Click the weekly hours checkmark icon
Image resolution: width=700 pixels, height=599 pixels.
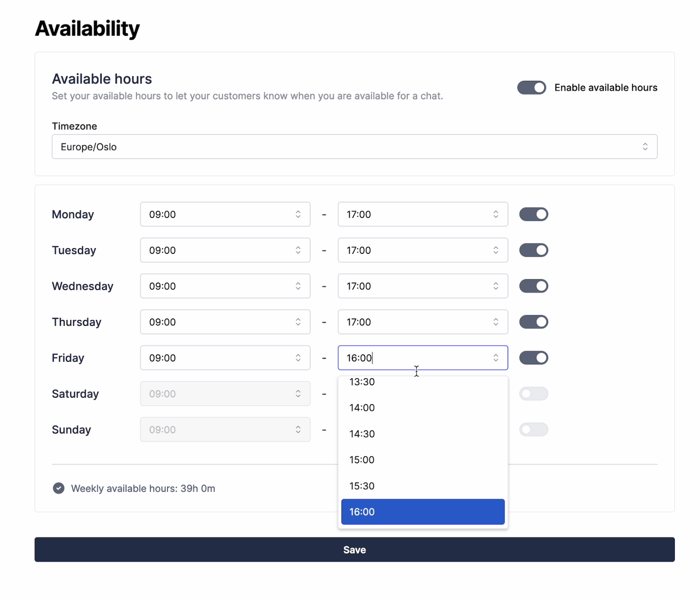tap(59, 488)
